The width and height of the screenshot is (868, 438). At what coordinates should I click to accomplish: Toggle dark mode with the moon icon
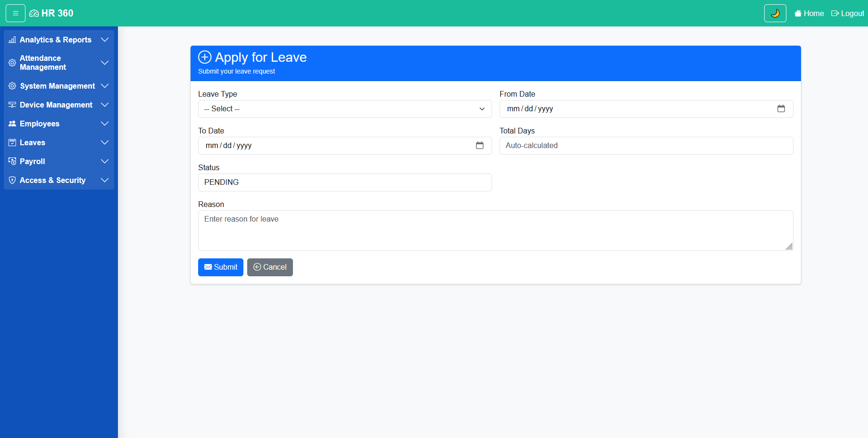tap(775, 13)
